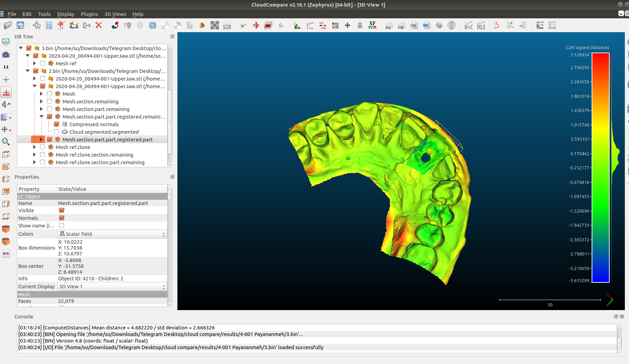629x364 pixels.
Task: Show the scalar field histogram icon
Action: pyautogui.click(x=297, y=25)
